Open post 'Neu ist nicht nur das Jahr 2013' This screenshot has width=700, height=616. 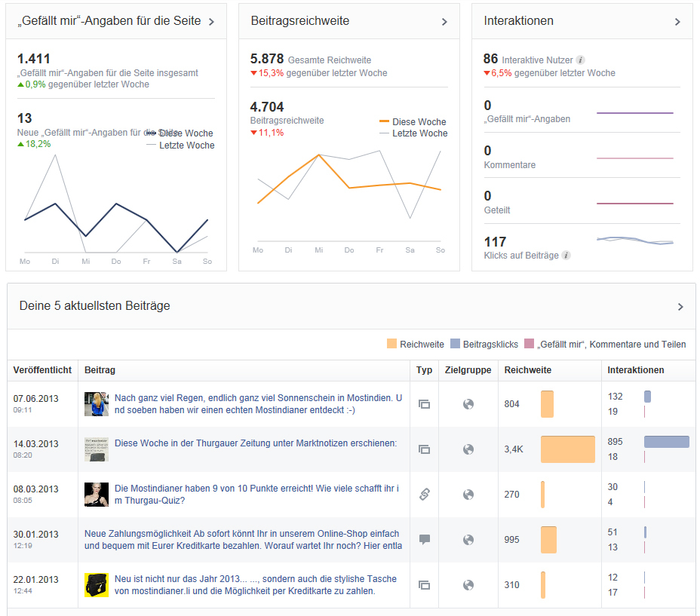pos(256,585)
